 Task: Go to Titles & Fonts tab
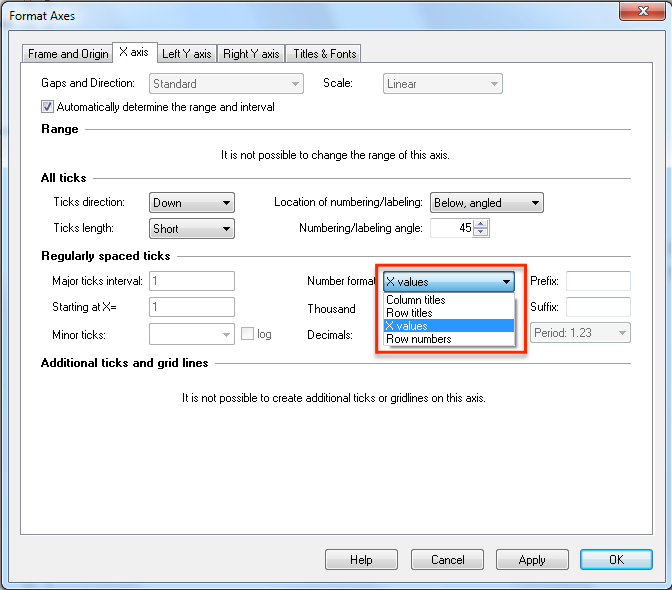click(x=324, y=54)
